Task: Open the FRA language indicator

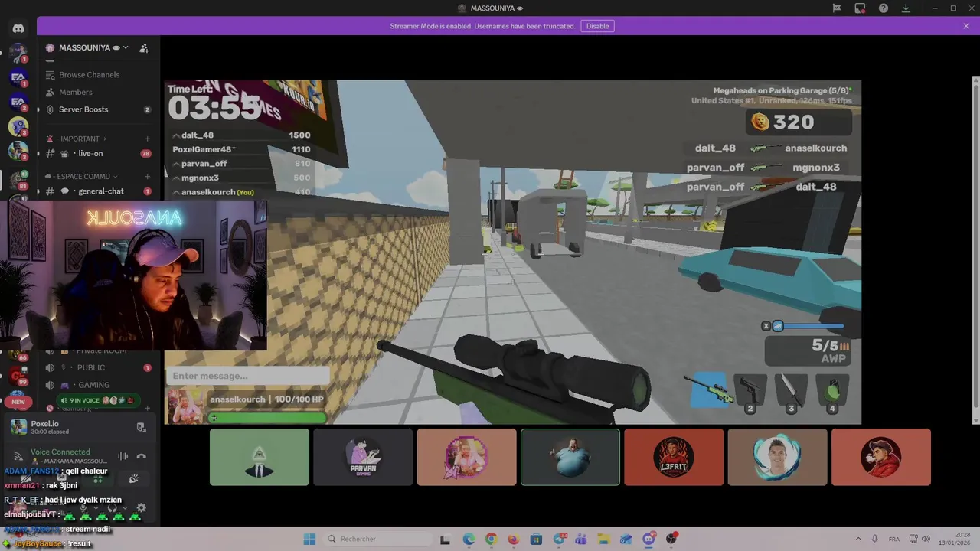Action: click(x=893, y=539)
